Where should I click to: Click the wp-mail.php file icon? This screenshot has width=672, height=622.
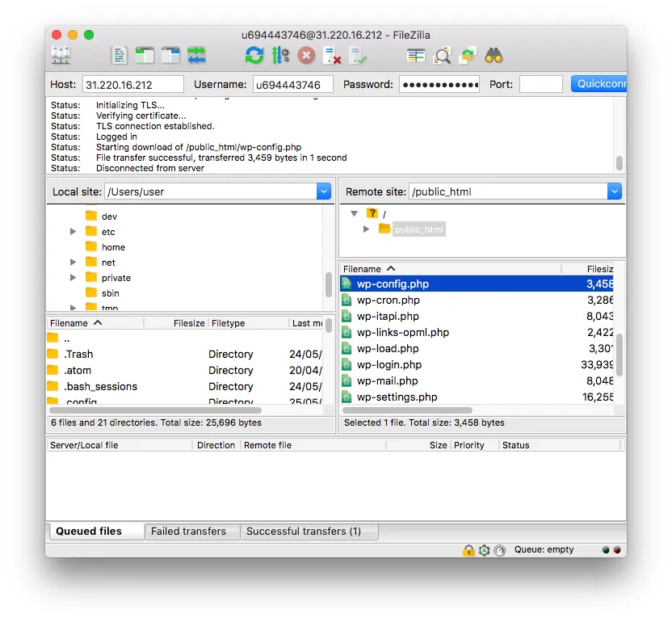[x=346, y=381]
